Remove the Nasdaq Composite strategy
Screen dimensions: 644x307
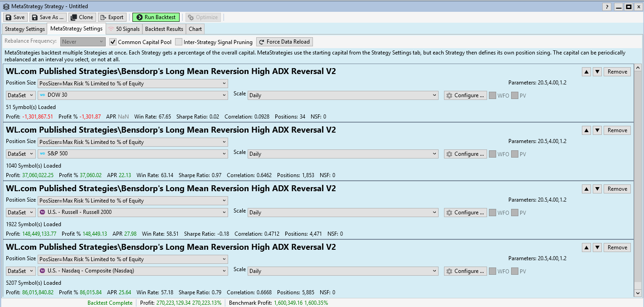[617, 248]
